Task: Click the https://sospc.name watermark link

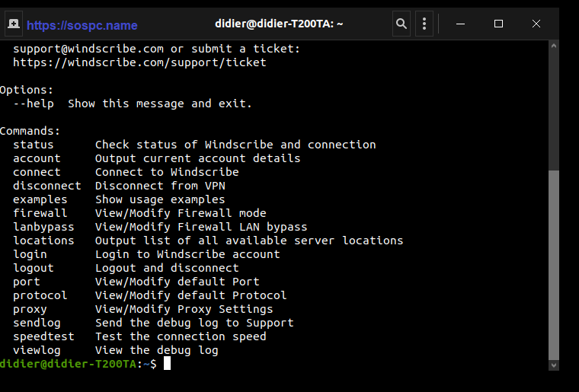Action: pos(82,25)
